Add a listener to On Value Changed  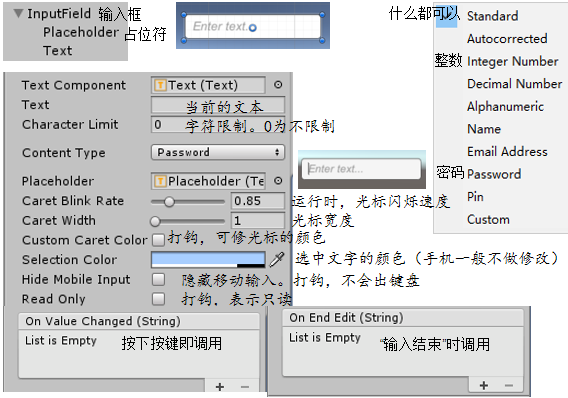(x=220, y=387)
